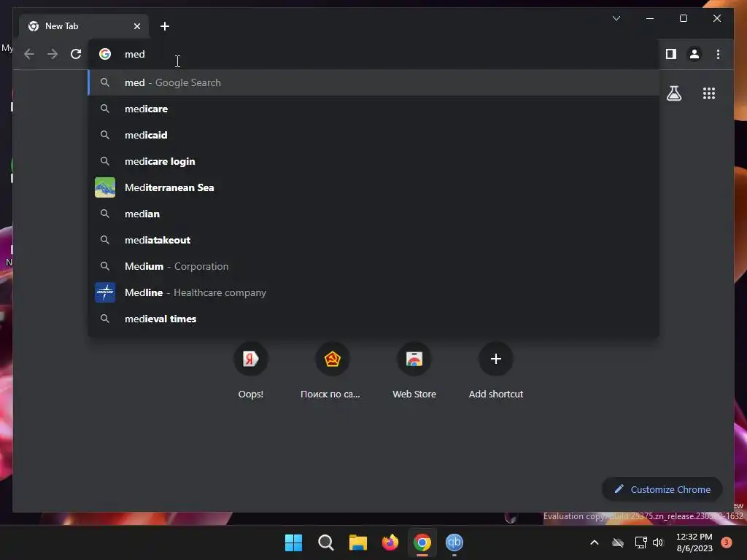
Task: Click the OneDrive cloud tray icon
Action: 618,542
